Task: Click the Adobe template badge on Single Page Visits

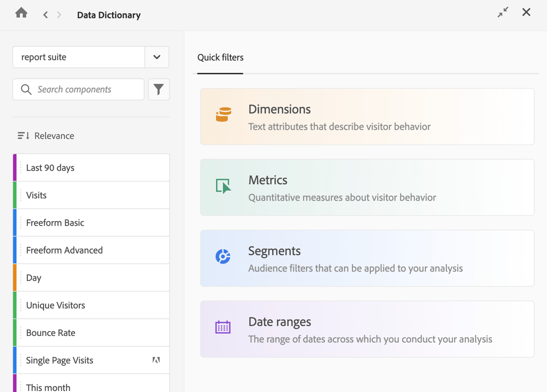Action: point(155,360)
